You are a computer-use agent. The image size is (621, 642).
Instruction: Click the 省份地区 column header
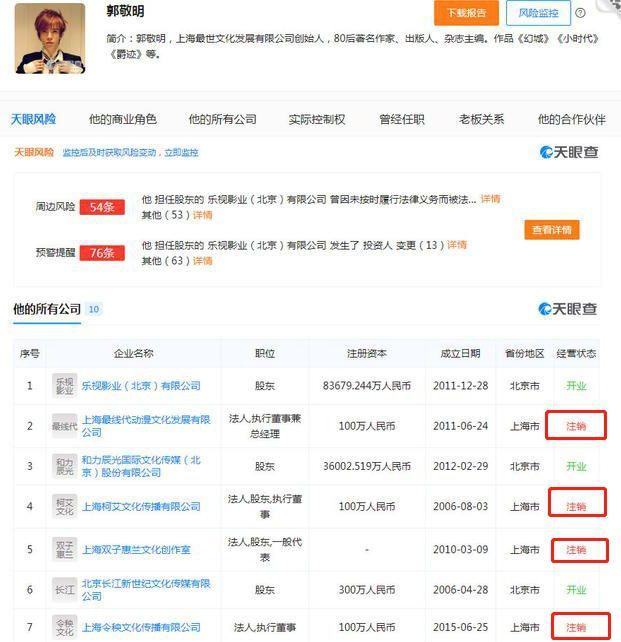(x=524, y=353)
